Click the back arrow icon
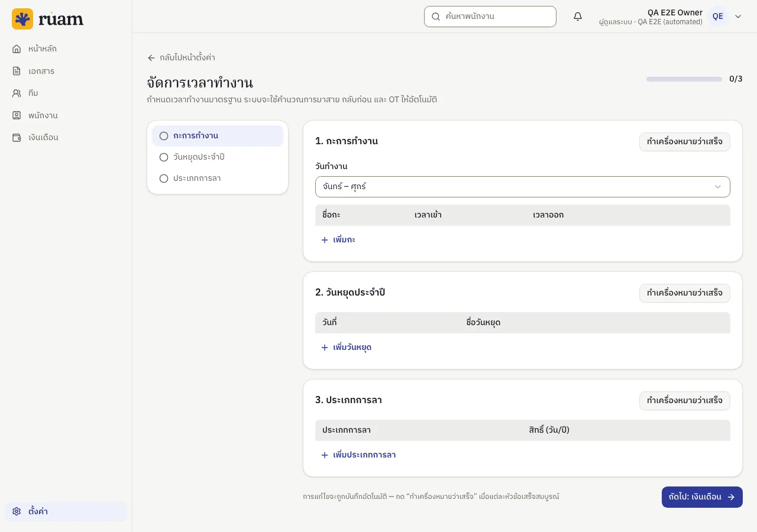 coord(151,58)
